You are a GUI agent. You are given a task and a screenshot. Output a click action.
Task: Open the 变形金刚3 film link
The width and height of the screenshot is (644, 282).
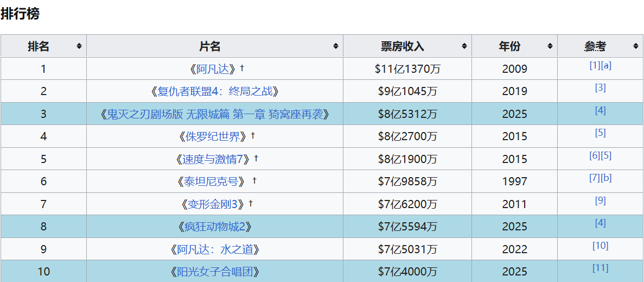click(x=212, y=204)
